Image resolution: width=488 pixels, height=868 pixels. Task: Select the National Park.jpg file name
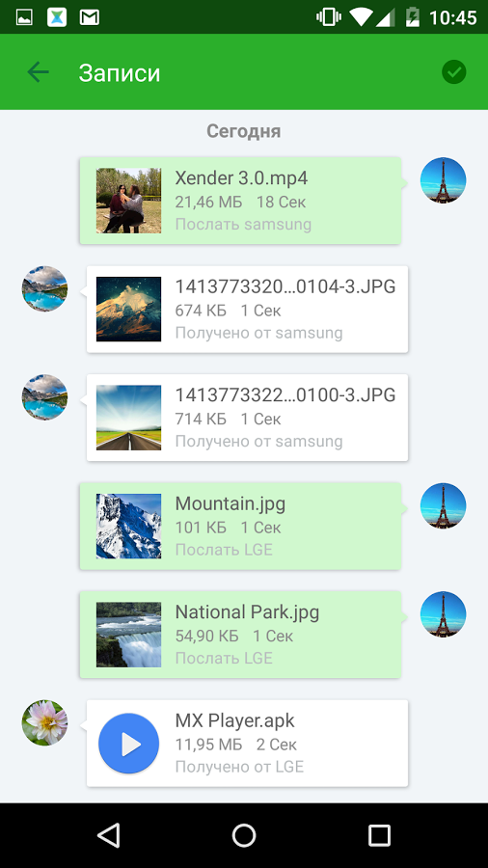point(247,612)
